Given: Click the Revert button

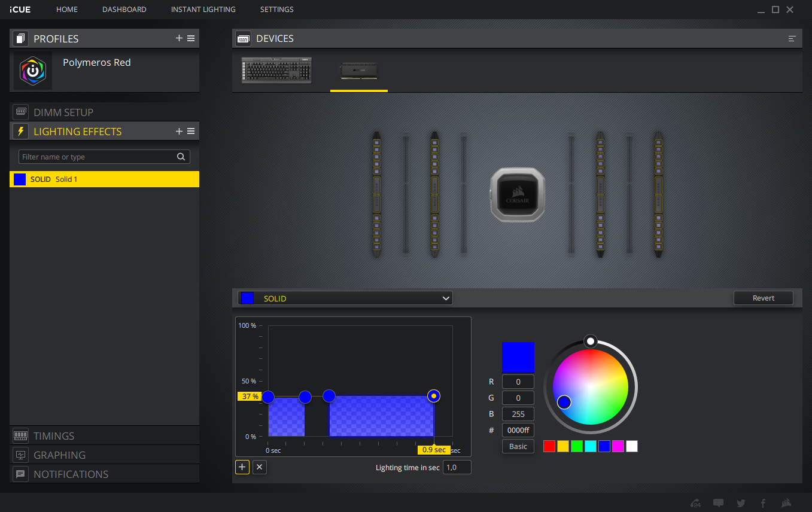Looking at the screenshot, I should 763,298.
